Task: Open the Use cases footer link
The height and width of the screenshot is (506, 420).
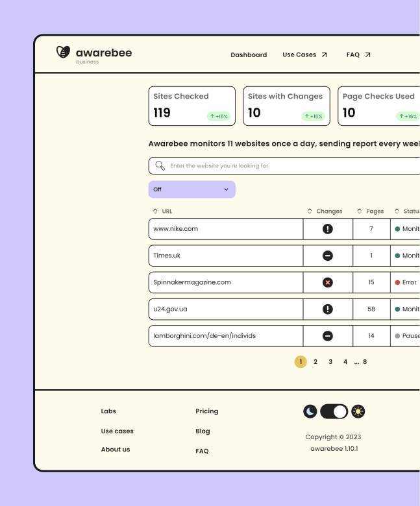Action: 117,431
